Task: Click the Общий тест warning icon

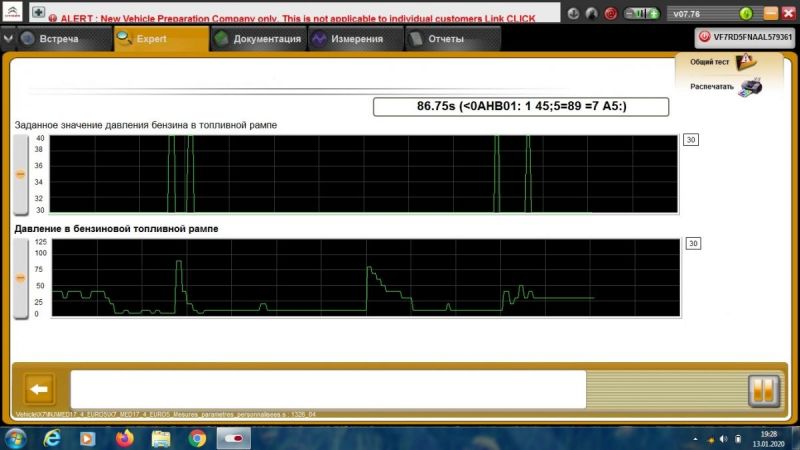Action: (x=745, y=63)
